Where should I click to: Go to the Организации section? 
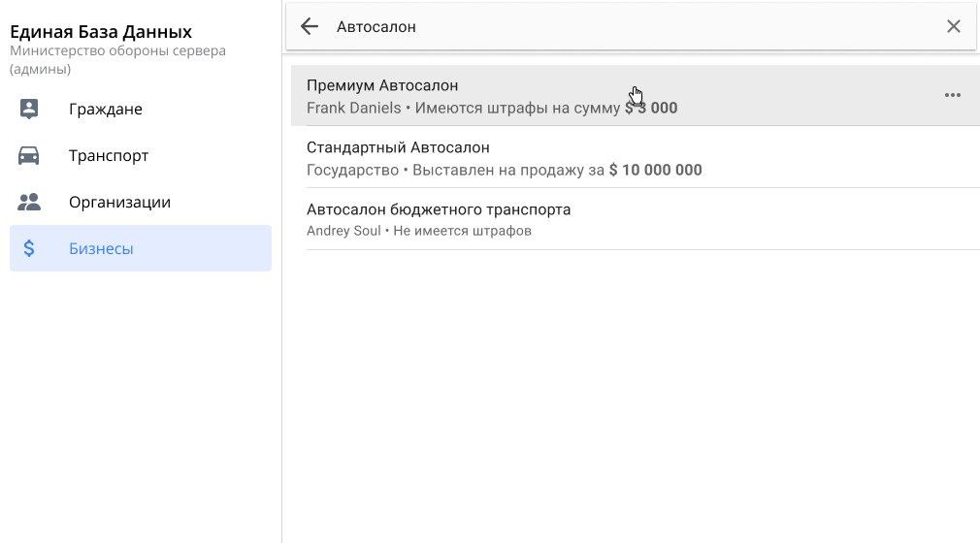119,202
